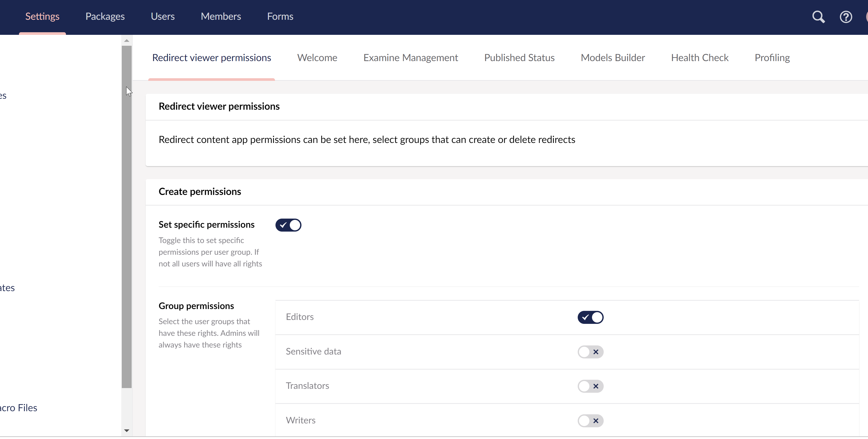Viewport: 868px width, 439px height.
Task: Enable the Translators group toggle
Action: tap(590, 386)
